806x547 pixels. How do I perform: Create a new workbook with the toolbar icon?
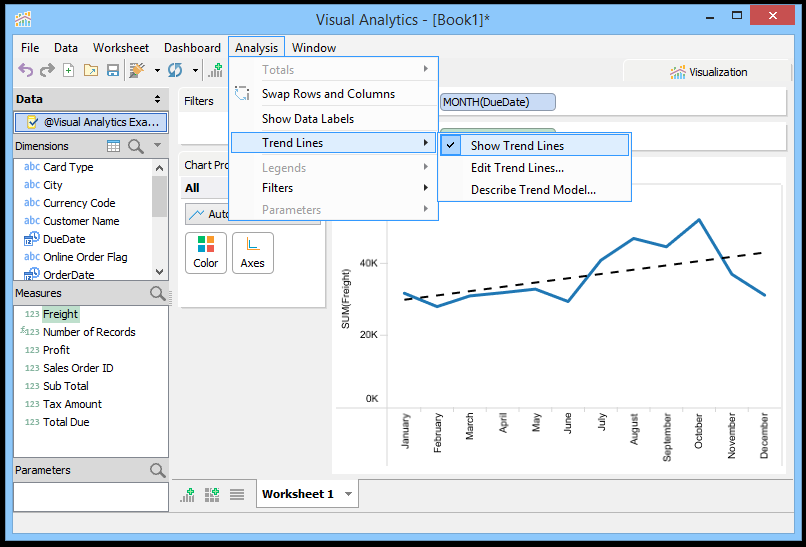click(x=68, y=70)
